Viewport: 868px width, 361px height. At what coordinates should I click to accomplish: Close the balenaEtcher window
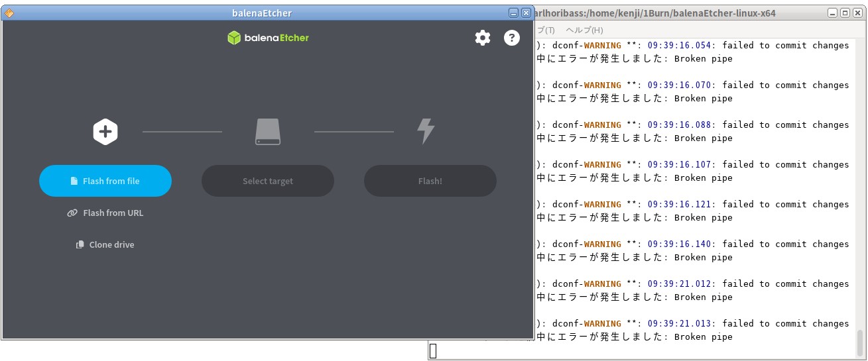point(526,13)
